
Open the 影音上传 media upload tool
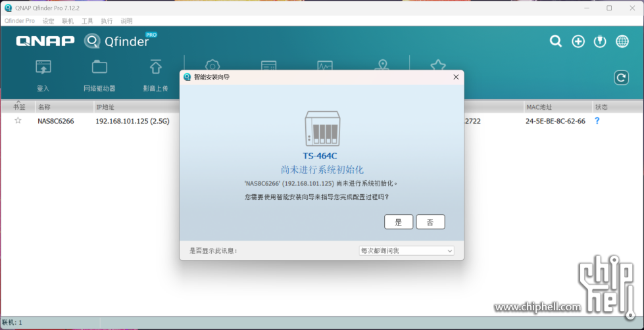(x=155, y=76)
